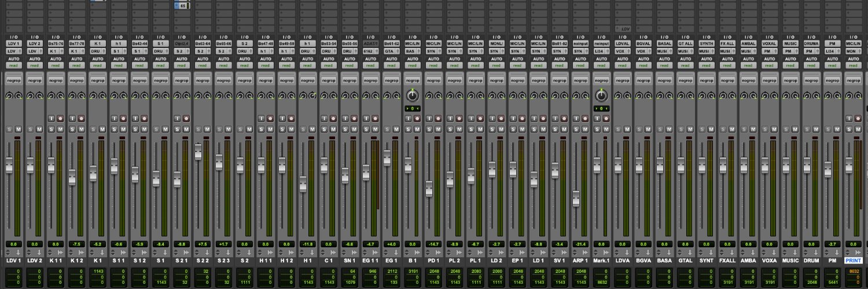
Task: Mute the MUSIC channel
Action: (794, 129)
